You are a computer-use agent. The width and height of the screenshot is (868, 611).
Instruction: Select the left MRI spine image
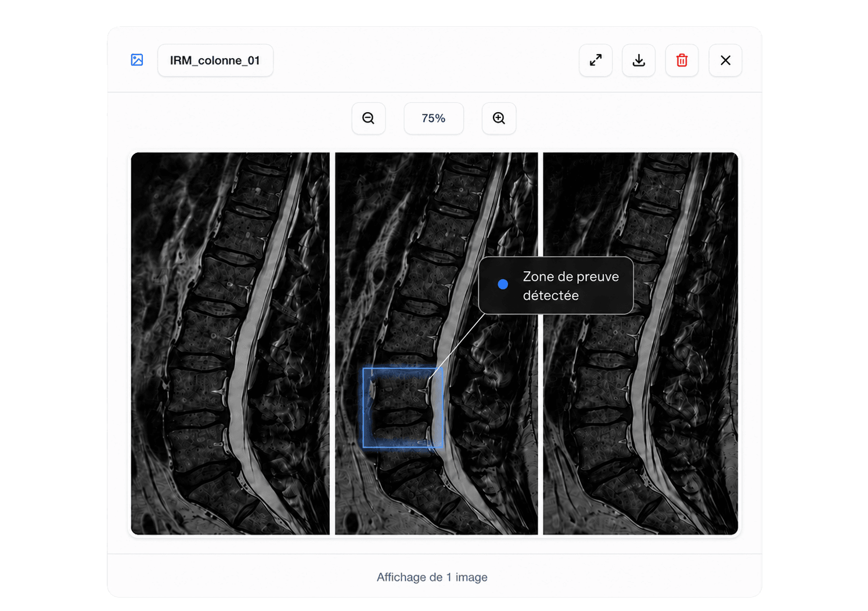(230, 344)
